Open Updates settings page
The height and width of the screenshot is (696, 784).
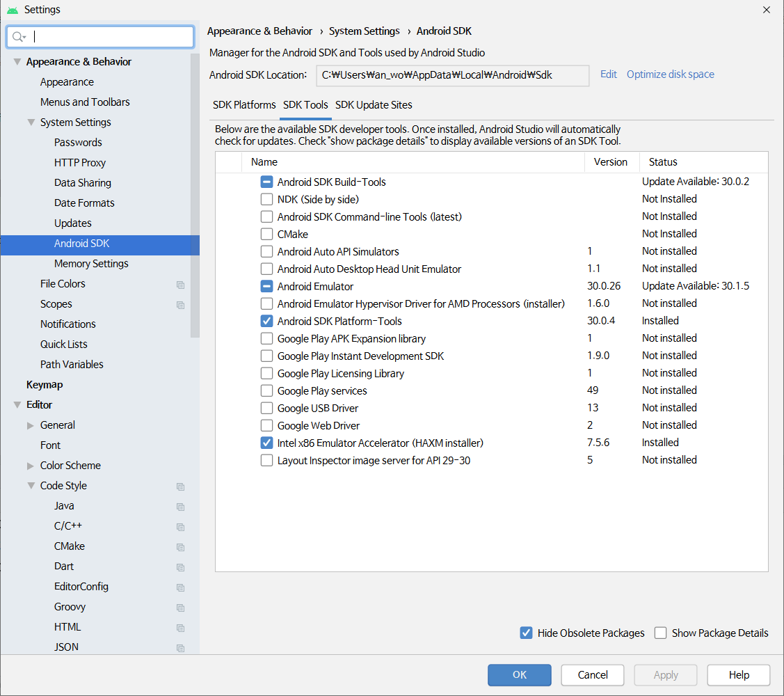73,223
